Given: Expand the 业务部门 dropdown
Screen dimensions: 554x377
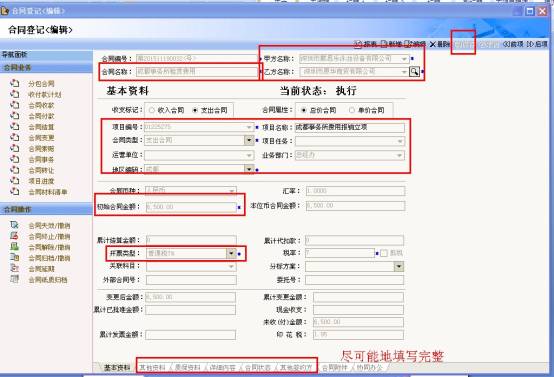Looking at the screenshot, I should 400,155.
